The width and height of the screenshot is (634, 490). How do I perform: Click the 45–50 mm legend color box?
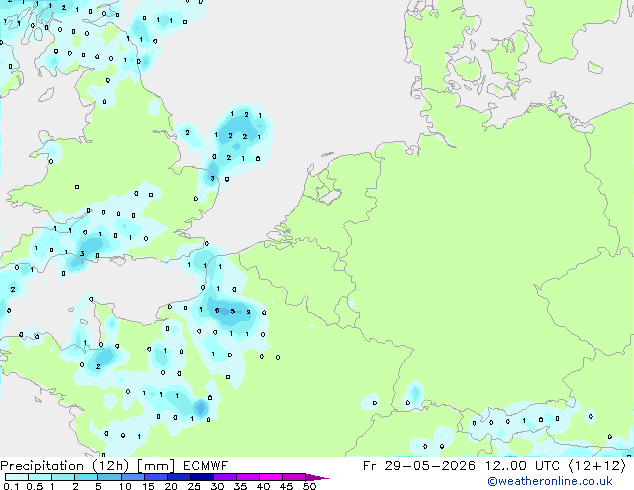tap(293, 477)
